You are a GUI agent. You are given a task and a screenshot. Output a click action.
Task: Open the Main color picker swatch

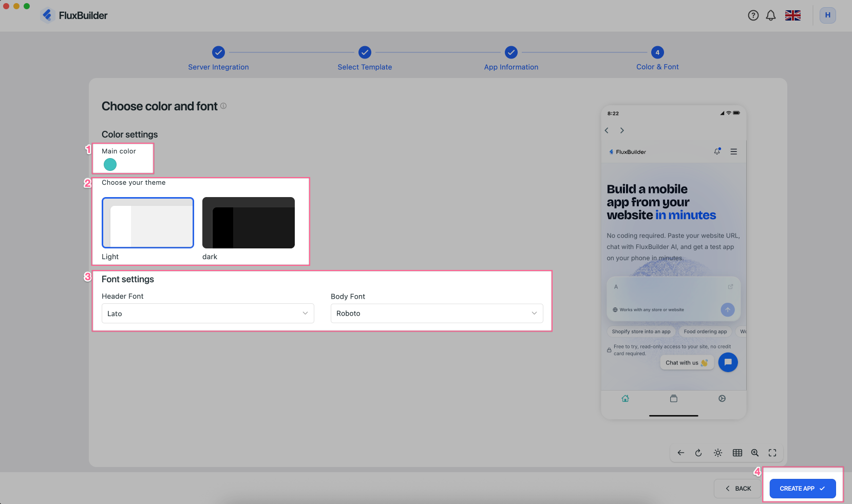[110, 164]
